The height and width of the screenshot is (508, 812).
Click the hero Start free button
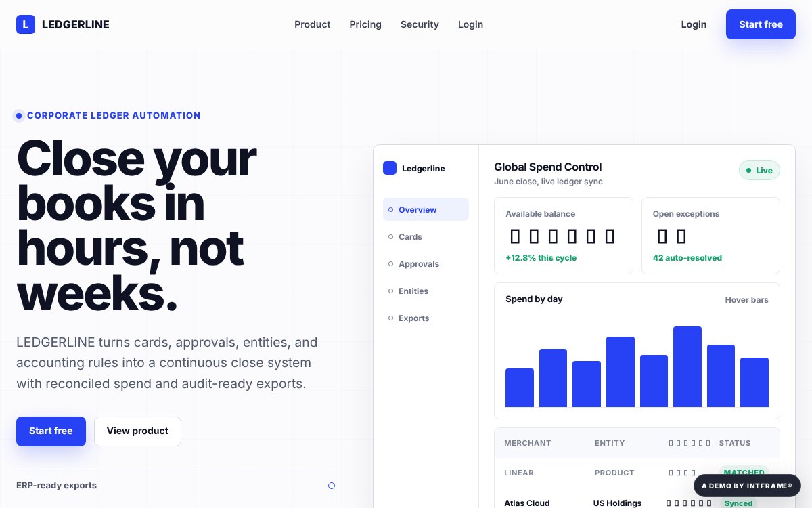point(51,431)
